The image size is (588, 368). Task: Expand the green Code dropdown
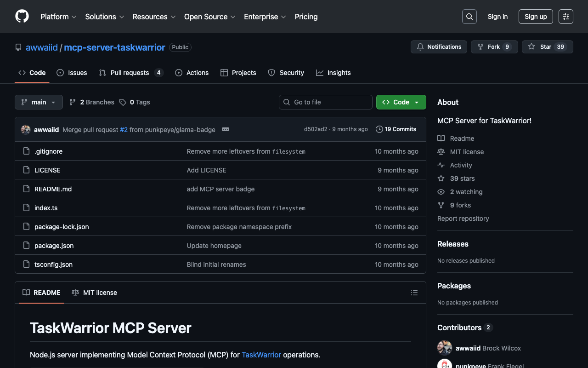click(401, 102)
